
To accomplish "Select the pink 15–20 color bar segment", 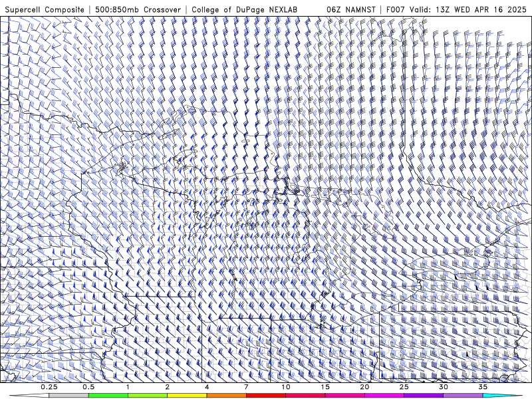I will (344, 395).
